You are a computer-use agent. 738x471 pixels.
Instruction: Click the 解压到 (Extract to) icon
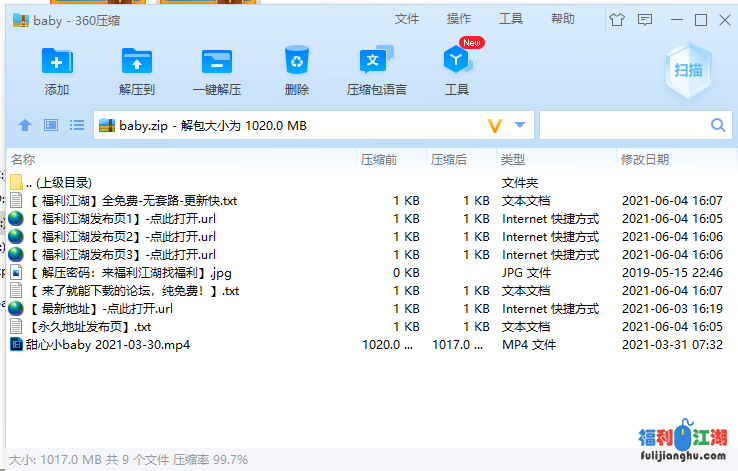[x=137, y=63]
